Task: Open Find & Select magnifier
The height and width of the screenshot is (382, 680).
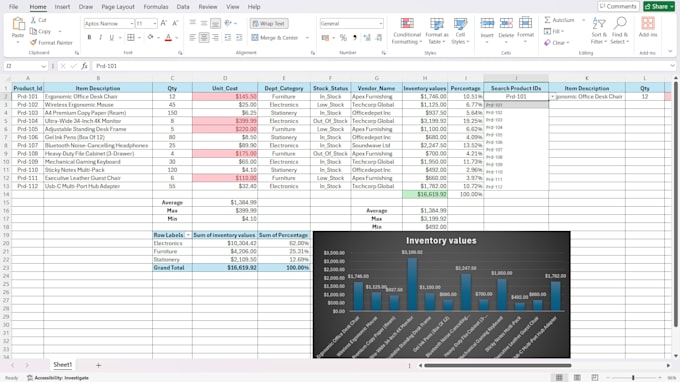Action: tap(620, 31)
